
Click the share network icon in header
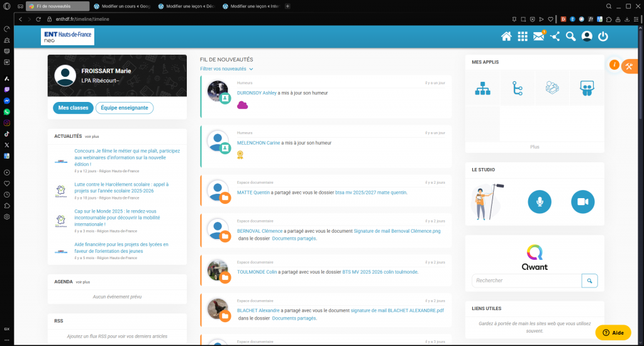pyautogui.click(x=555, y=36)
